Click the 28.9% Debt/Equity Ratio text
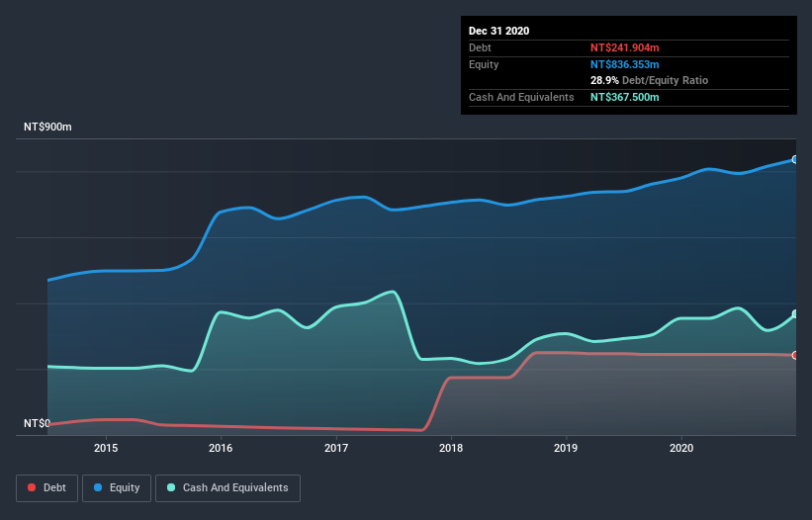The height and width of the screenshot is (520, 812). pyautogui.click(x=650, y=81)
